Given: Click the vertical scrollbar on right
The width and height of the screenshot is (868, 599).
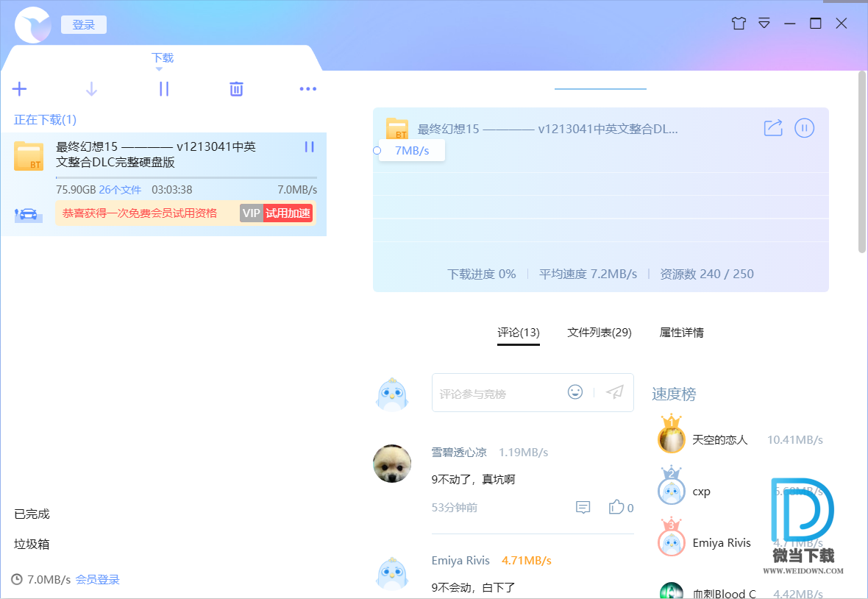Looking at the screenshot, I should [862, 162].
